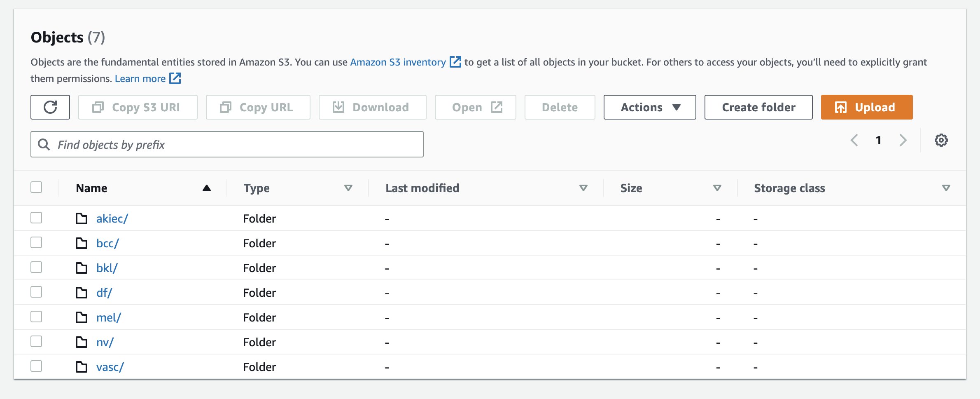The height and width of the screenshot is (399, 980).
Task: Click the Create folder button
Action: click(758, 107)
